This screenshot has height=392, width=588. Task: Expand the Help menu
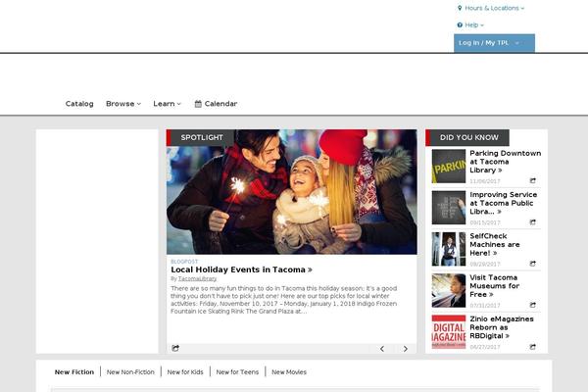click(470, 25)
